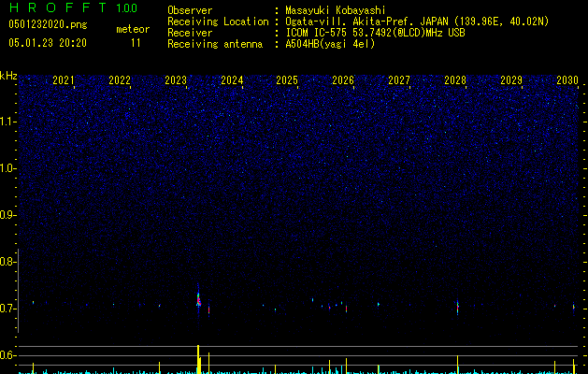Click the 'meteor' label
Screen dimensions: 588x374
pos(133,29)
